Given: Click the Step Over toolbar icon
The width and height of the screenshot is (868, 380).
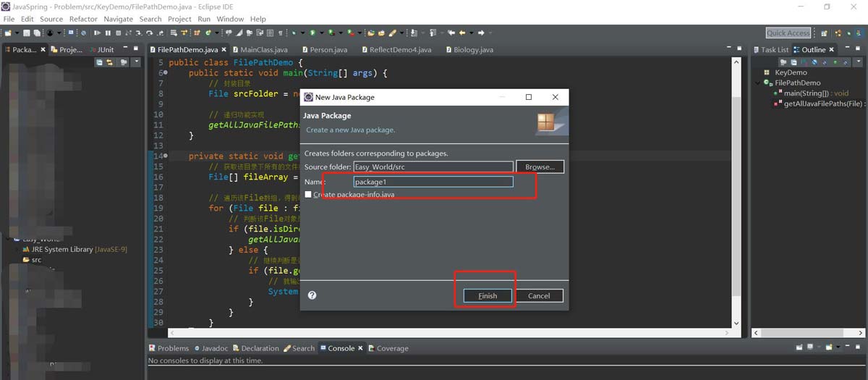Looking at the screenshot, I should tap(149, 33).
